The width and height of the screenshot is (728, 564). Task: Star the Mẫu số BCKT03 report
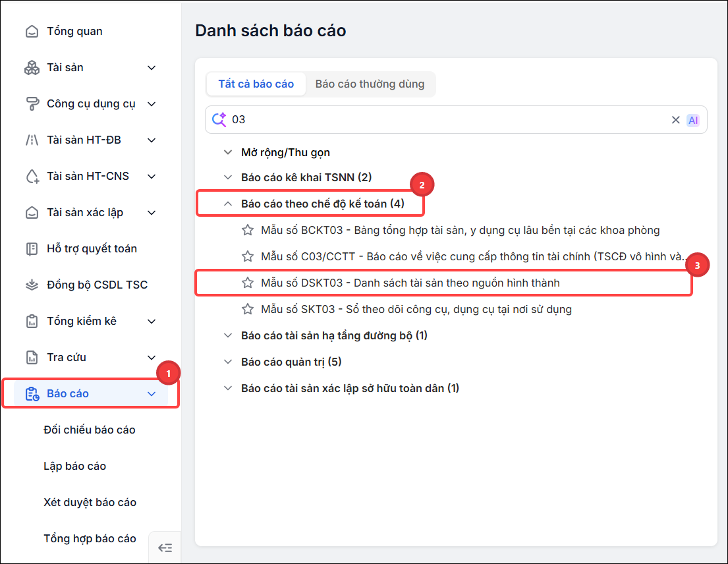[248, 230]
